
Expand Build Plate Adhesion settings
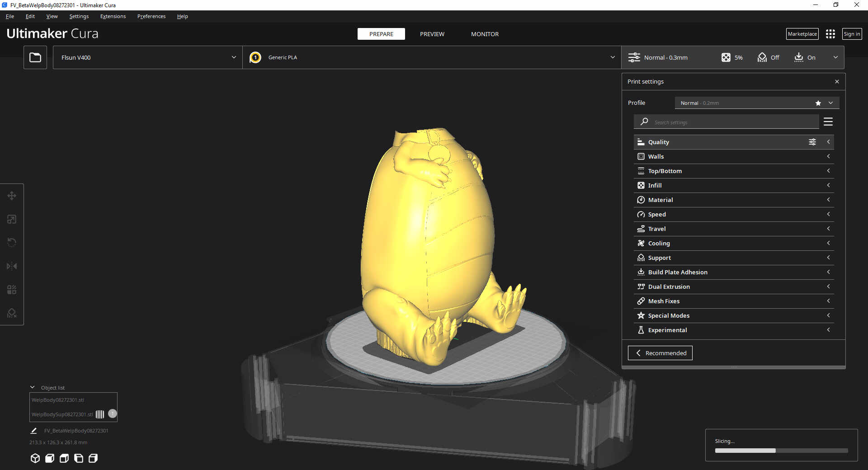(x=733, y=272)
